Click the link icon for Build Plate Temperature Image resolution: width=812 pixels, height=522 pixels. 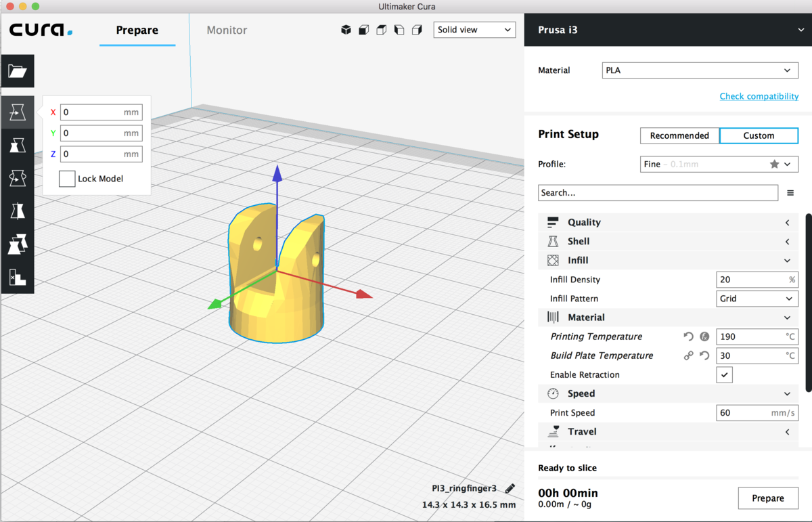[689, 355]
